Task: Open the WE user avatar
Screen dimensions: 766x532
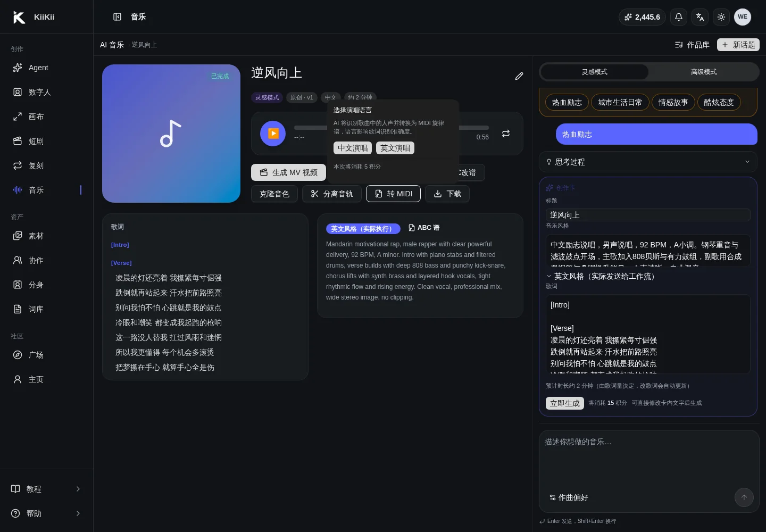Action: tap(743, 17)
